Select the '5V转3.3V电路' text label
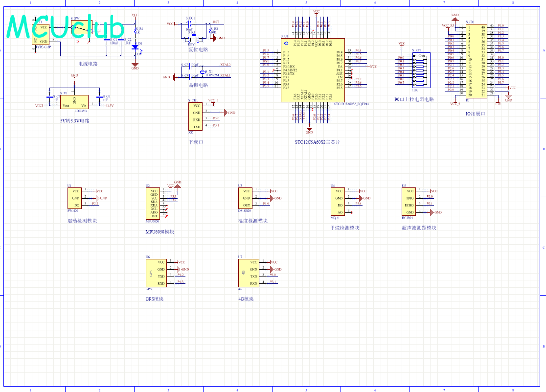Image resolution: width=546 pixels, height=392 pixels. (x=75, y=120)
